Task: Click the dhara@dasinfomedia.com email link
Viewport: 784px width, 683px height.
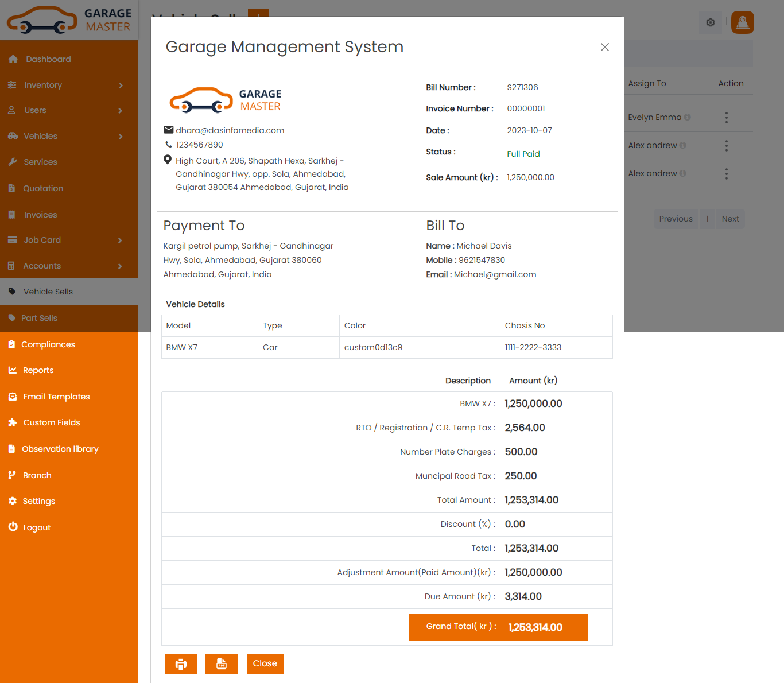Action: pyautogui.click(x=230, y=130)
